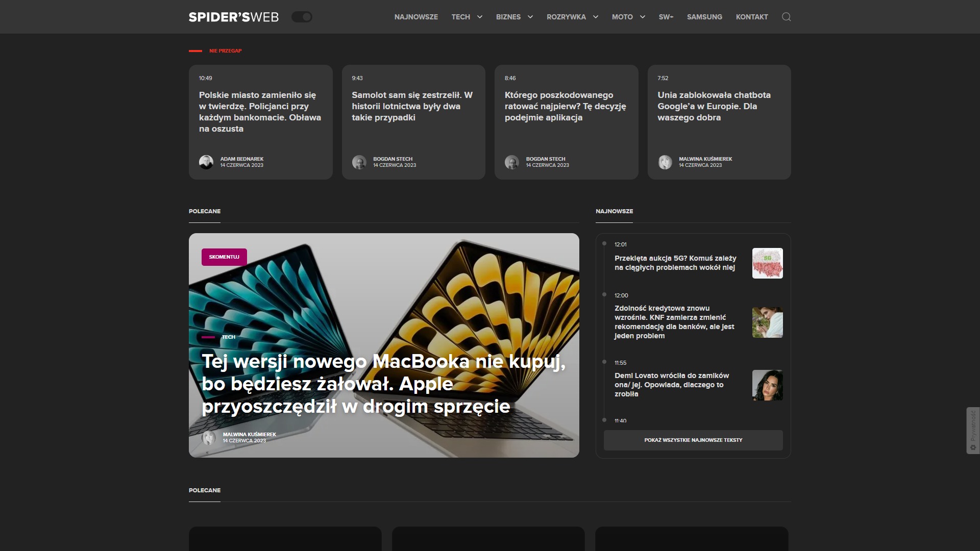Click Bogdan Stech avatar on 8:46 card
Viewport: 980px width, 551px height.
[512, 162]
